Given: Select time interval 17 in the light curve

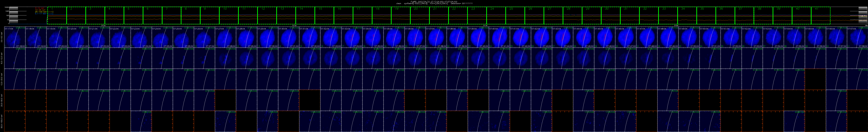Looking at the screenshot, I should click(x=363, y=15).
